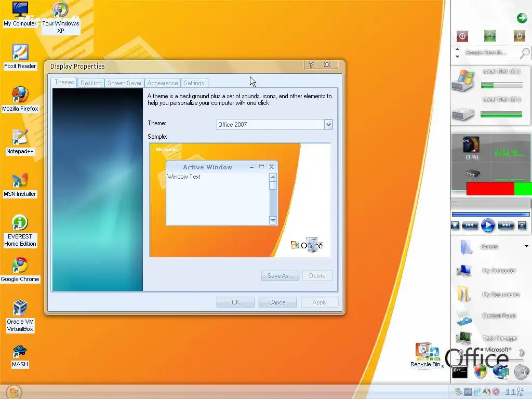532x399 pixels.
Task: Click the Local Disk (C:) usage bar
Action: (x=502, y=86)
